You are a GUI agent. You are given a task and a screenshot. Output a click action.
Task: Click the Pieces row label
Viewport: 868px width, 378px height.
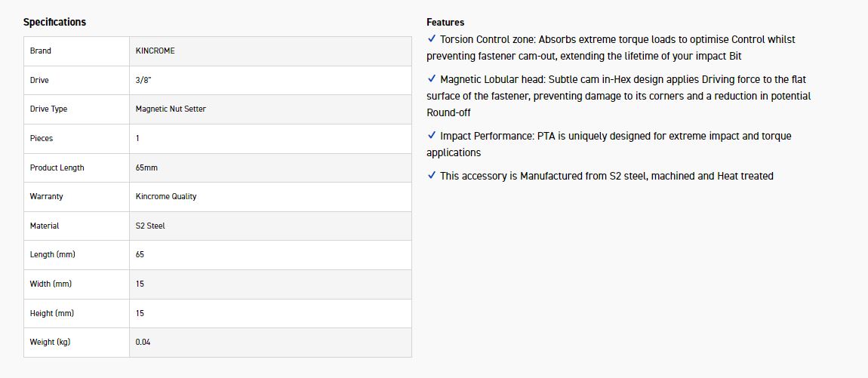[42, 138]
